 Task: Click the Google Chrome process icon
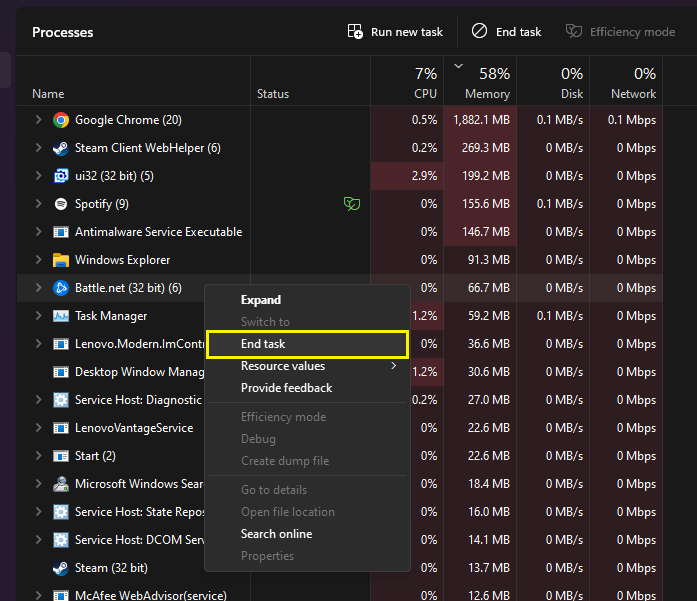pos(61,120)
